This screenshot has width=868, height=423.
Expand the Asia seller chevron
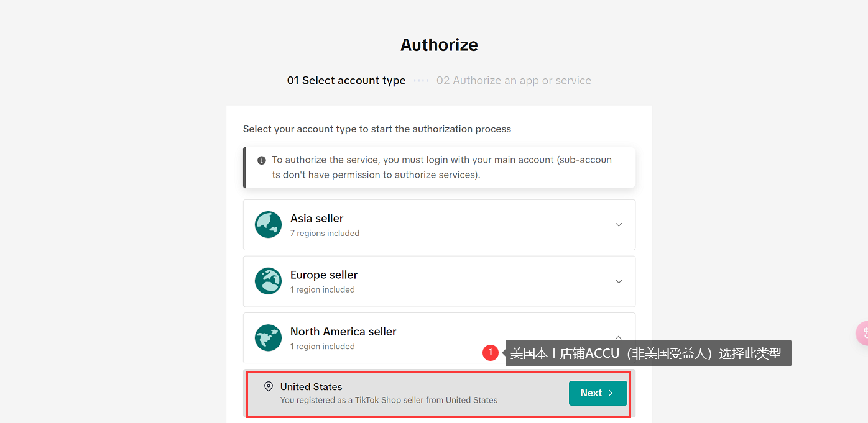pos(619,225)
